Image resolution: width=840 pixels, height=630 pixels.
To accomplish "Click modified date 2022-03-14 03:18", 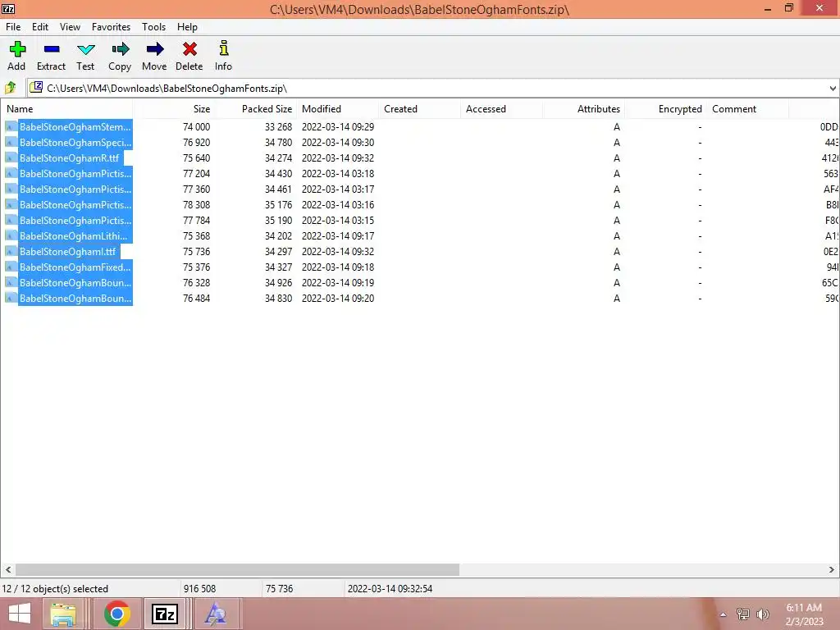I will 338,174.
